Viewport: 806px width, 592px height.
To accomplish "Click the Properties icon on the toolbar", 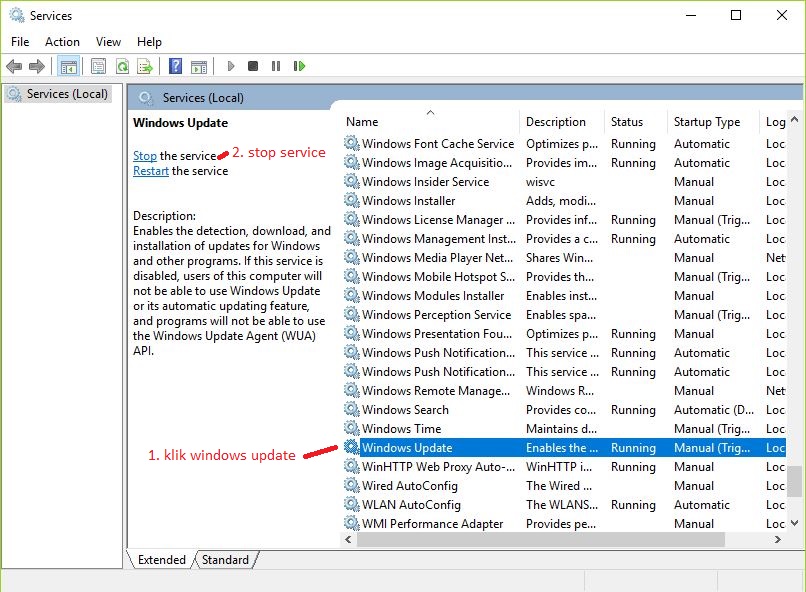I will coord(97,66).
